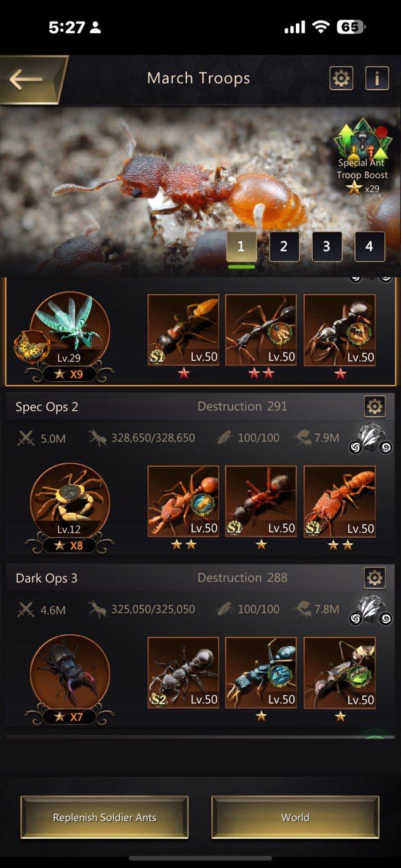Viewport: 401px width, 868px height.
Task: Tap Spec Ops 2 silver claw emblem
Action: point(371,439)
